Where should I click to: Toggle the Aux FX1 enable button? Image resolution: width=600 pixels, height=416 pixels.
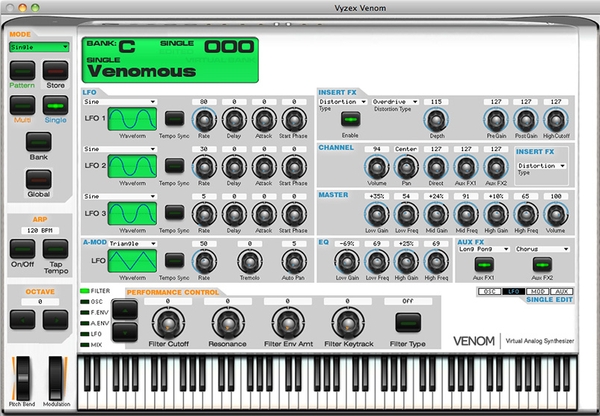point(484,264)
